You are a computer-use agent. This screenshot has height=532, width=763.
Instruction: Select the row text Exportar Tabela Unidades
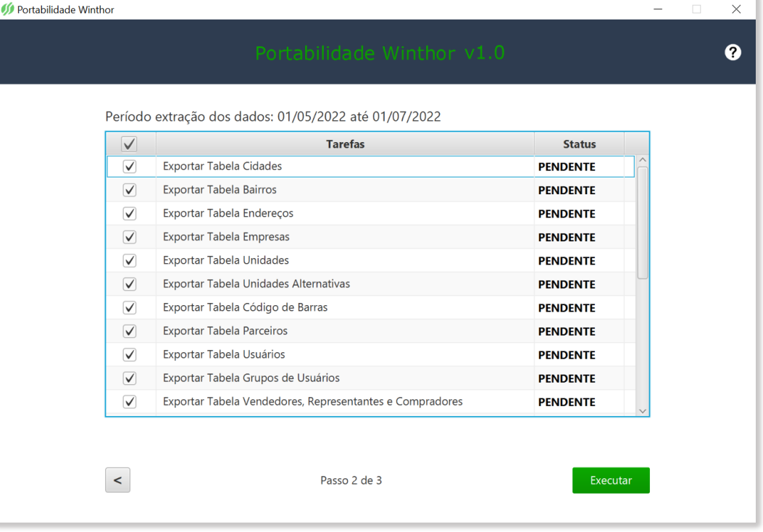point(226,260)
